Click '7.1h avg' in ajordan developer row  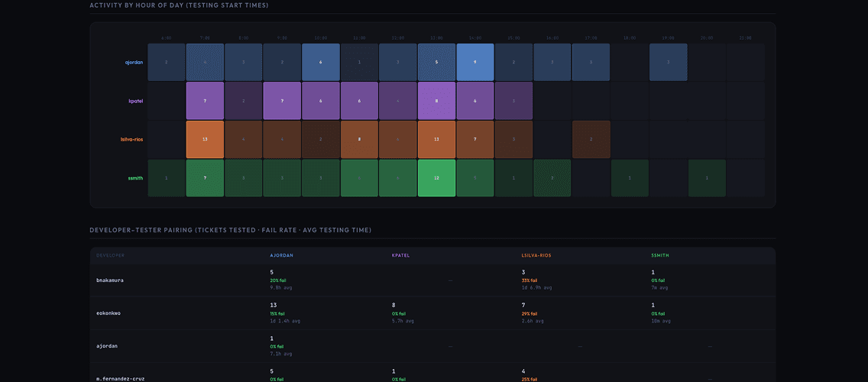[x=280, y=354]
